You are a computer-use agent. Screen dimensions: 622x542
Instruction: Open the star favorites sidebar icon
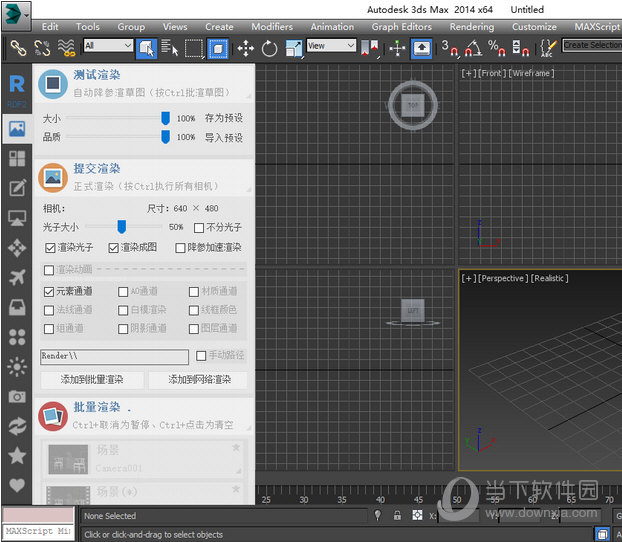[17, 456]
